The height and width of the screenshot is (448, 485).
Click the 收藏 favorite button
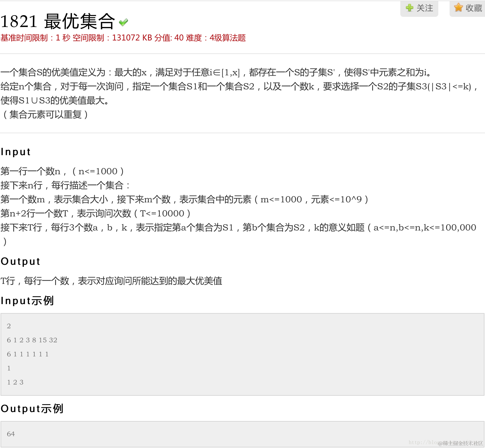tap(468, 8)
